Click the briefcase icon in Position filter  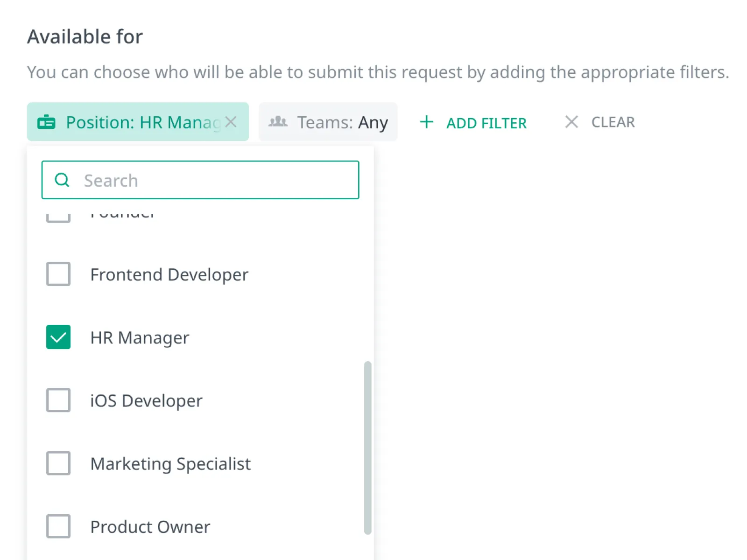coord(46,122)
